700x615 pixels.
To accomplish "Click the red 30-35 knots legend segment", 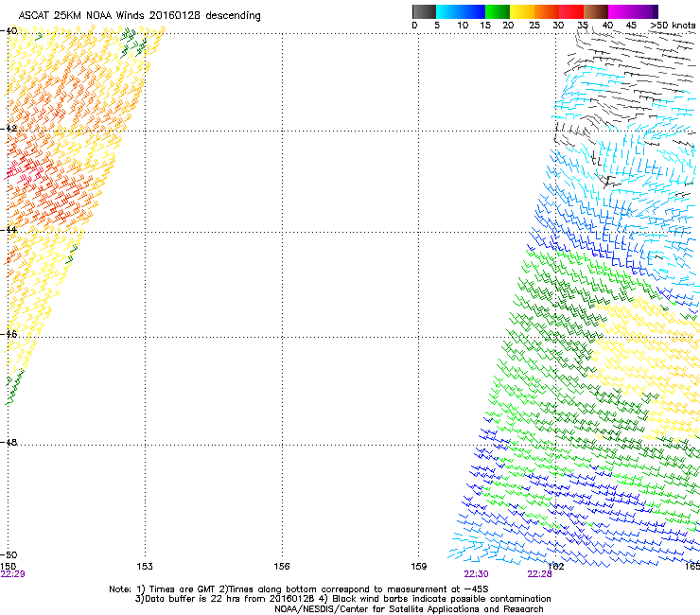I will tap(571, 11).
